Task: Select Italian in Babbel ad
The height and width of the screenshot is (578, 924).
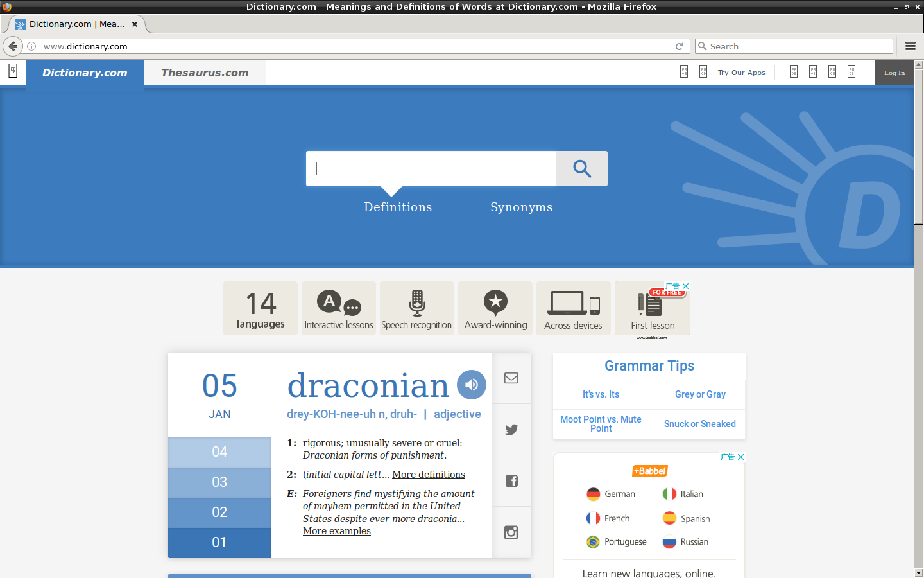Action: pyautogui.click(x=683, y=494)
